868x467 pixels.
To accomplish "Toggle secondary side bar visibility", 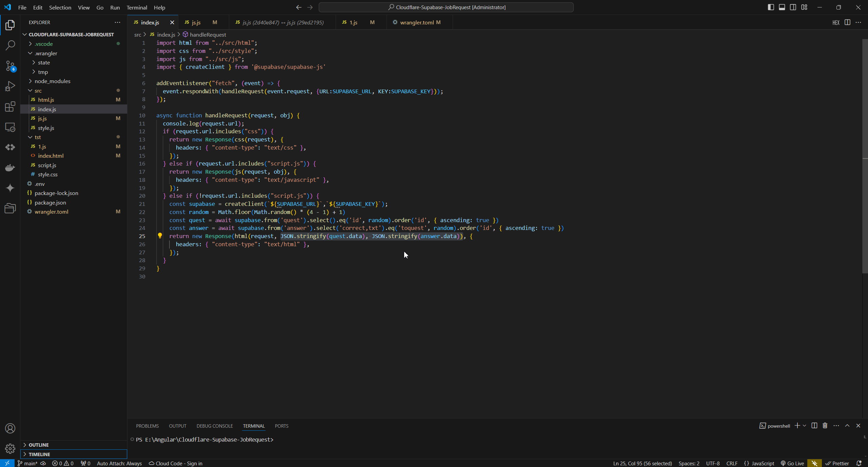I will [x=793, y=7].
